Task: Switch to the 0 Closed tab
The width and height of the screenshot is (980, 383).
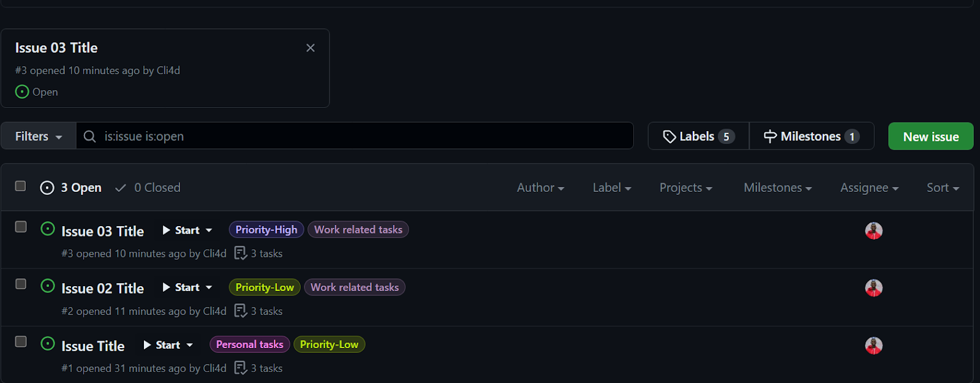Action: coord(157,188)
